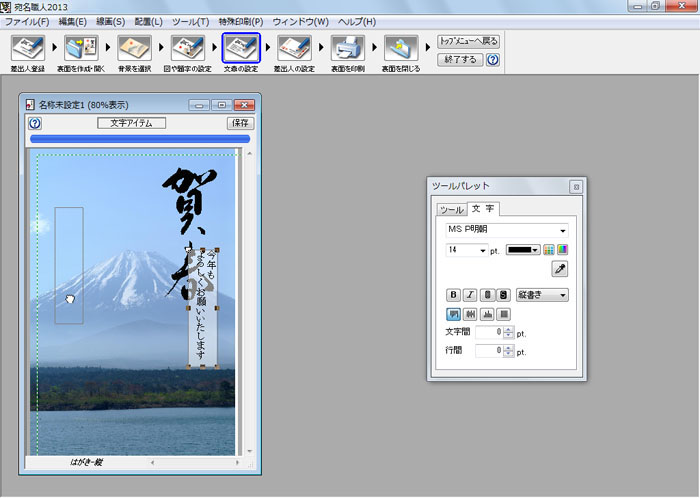Open the black text color swatch

(x=523, y=250)
